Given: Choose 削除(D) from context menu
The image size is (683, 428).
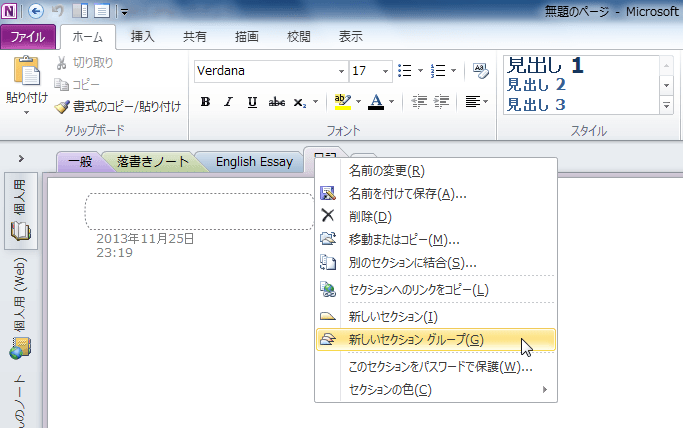Looking at the screenshot, I should pyautogui.click(x=436, y=216).
